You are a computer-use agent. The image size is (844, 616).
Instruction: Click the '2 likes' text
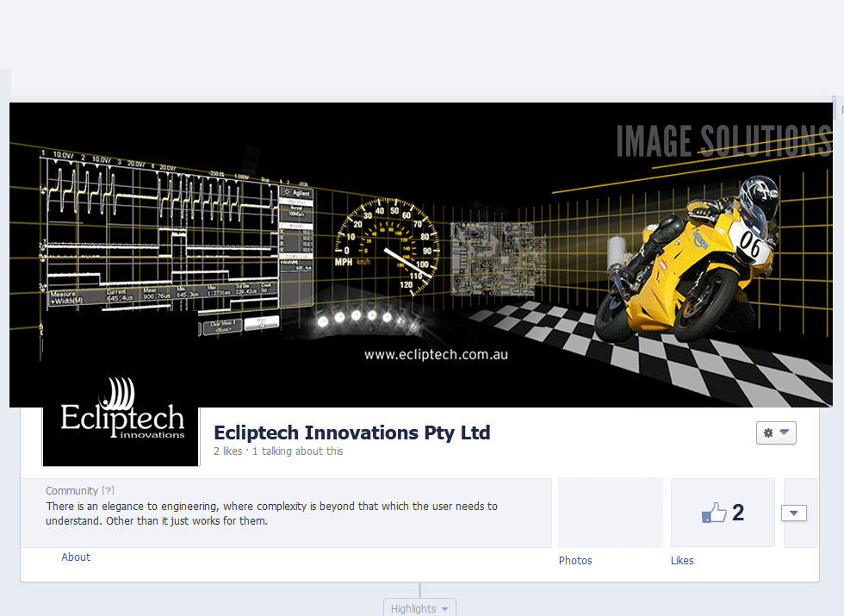(228, 451)
